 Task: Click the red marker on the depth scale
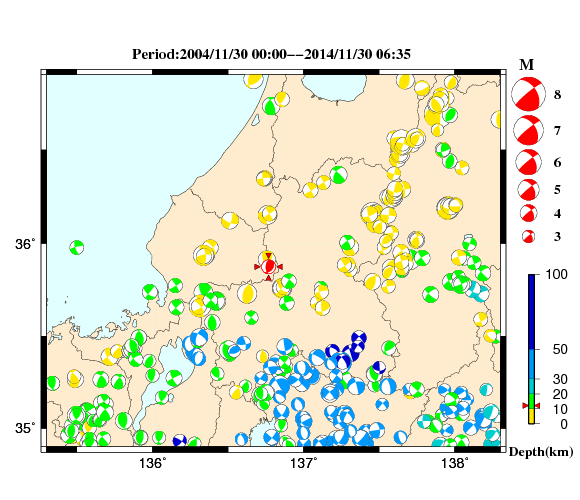(531, 406)
